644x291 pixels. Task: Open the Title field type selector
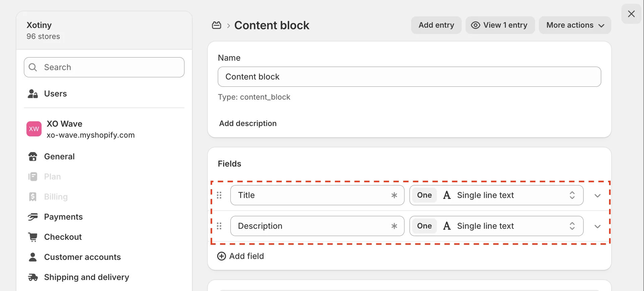[496, 195]
